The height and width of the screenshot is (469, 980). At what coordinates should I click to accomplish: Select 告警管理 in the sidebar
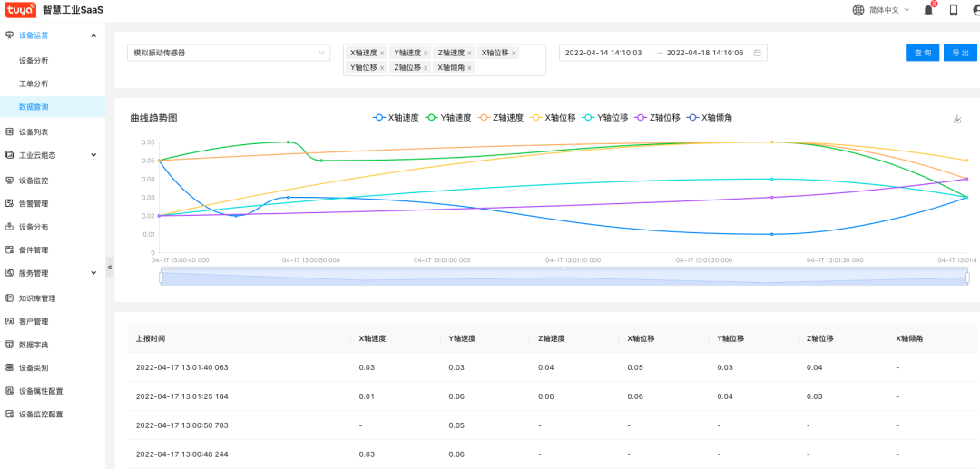tap(34, 204)
